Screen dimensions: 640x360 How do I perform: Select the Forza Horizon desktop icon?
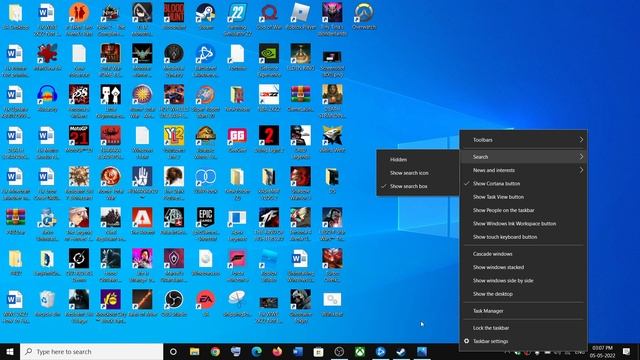[x=237, y=265]
